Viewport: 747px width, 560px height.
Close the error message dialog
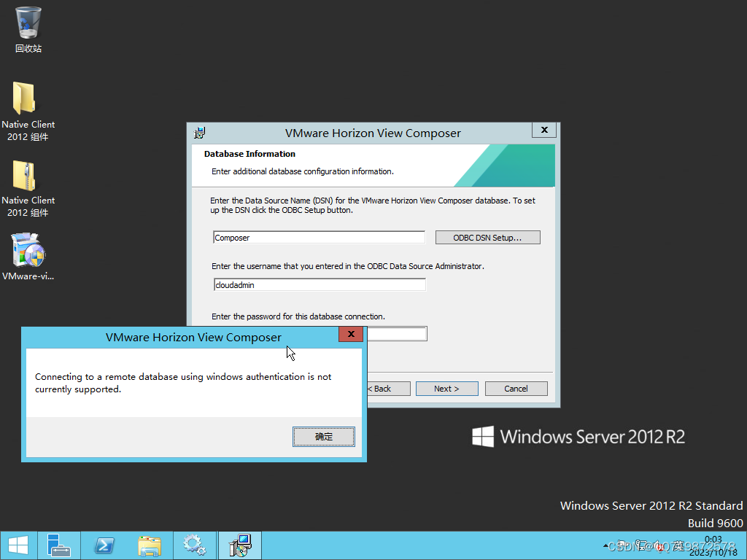[x=351, y=334]
